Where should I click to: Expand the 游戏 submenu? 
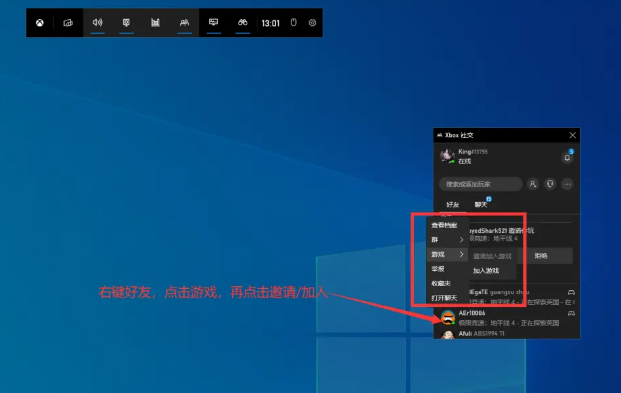tap(447, 254)
